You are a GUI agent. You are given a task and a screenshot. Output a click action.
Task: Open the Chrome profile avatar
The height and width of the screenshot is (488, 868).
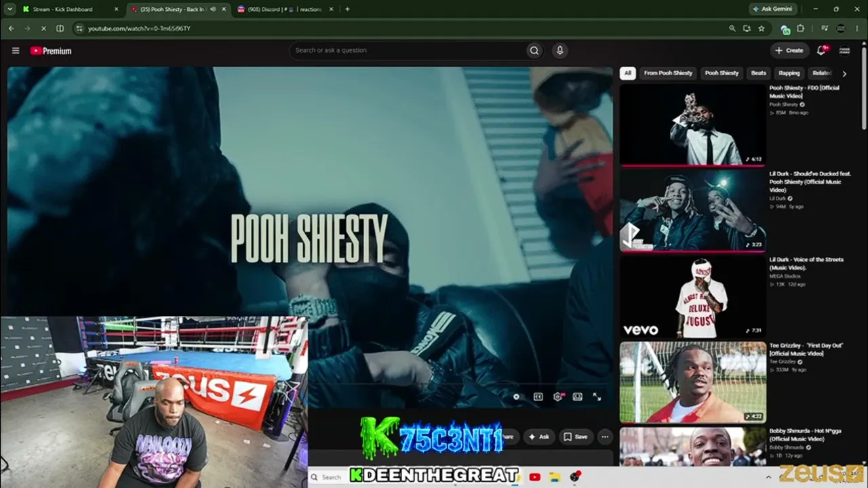(842, 28)
